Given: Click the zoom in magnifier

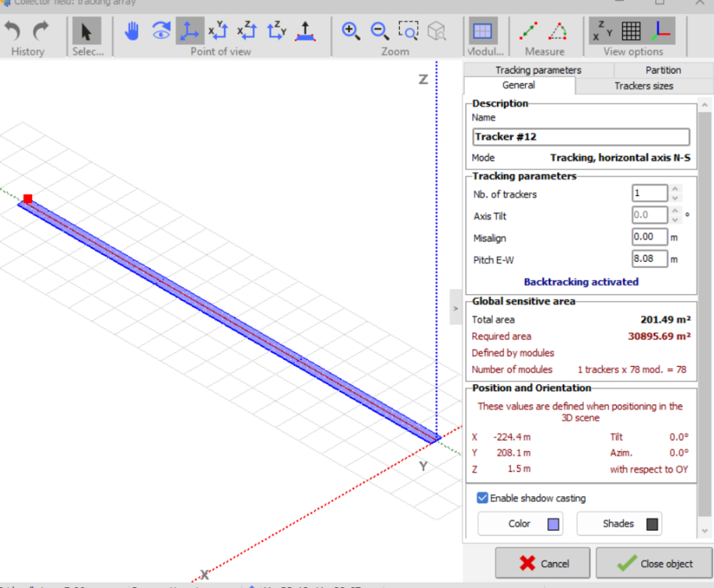Looking at the screenshot, I should [x=351, y=31].
